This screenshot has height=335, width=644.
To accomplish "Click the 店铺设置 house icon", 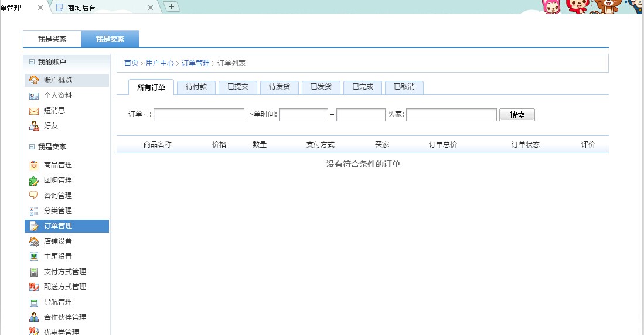I will [34, 241].
